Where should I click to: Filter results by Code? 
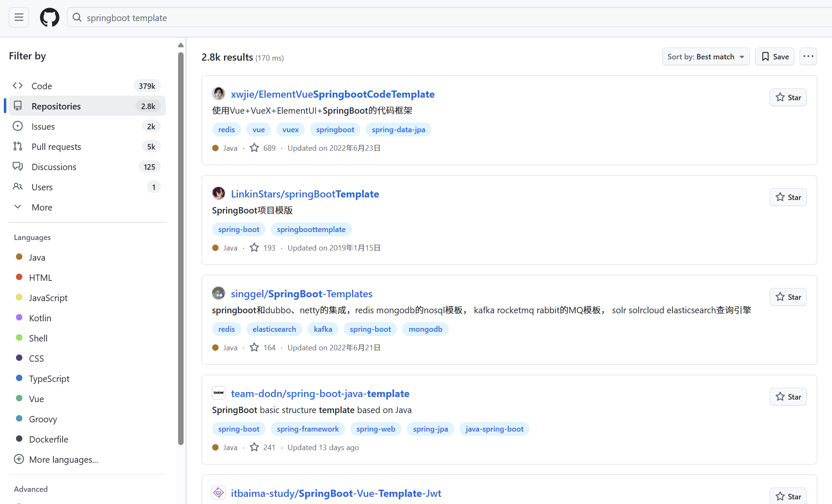coord(87,86)
